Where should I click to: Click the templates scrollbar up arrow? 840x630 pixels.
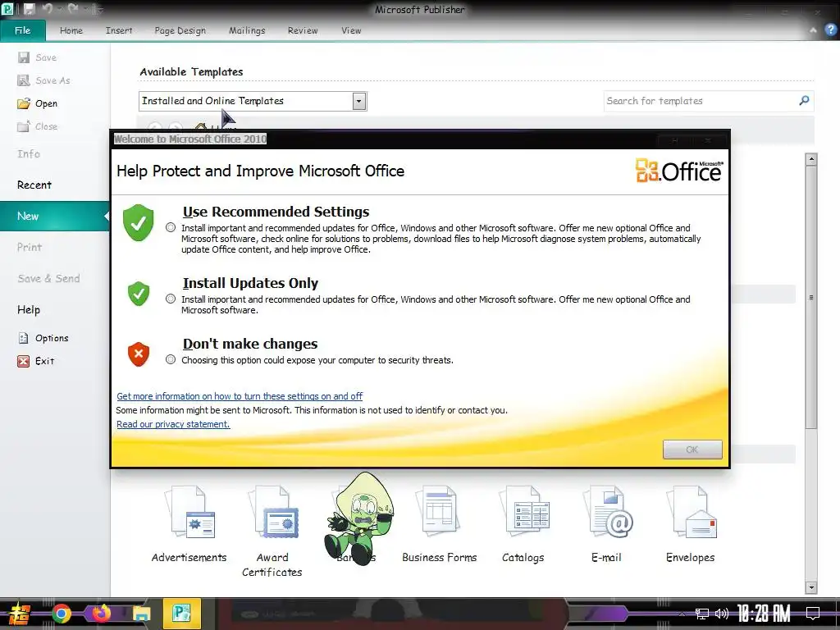point(811,159)
